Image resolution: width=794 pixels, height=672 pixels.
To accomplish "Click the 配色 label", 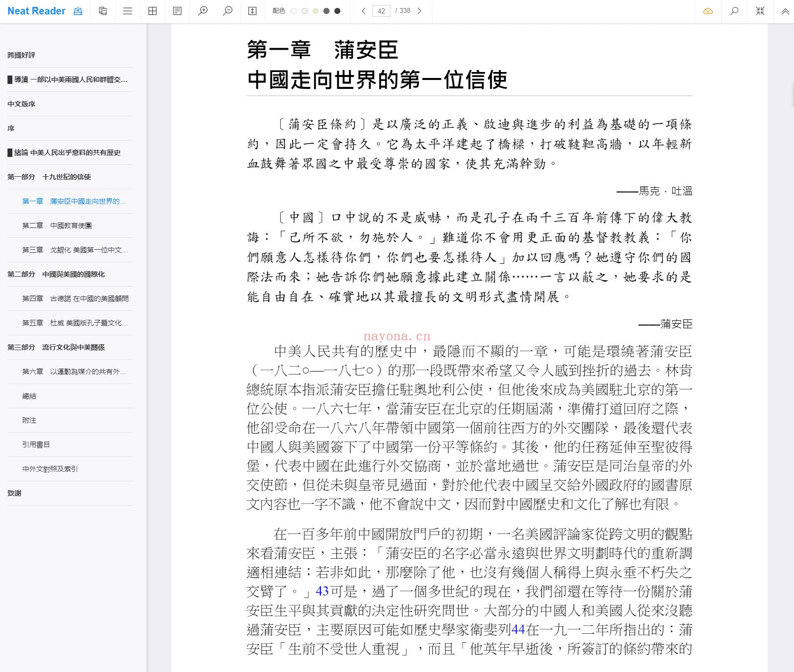I will tap(279, 11).
